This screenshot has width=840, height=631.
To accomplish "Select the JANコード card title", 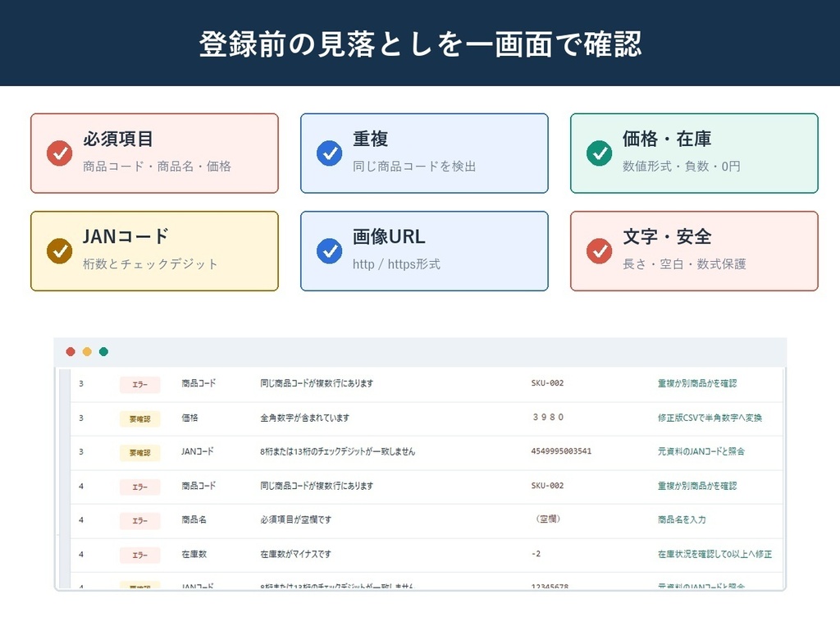I will point(126,236).
